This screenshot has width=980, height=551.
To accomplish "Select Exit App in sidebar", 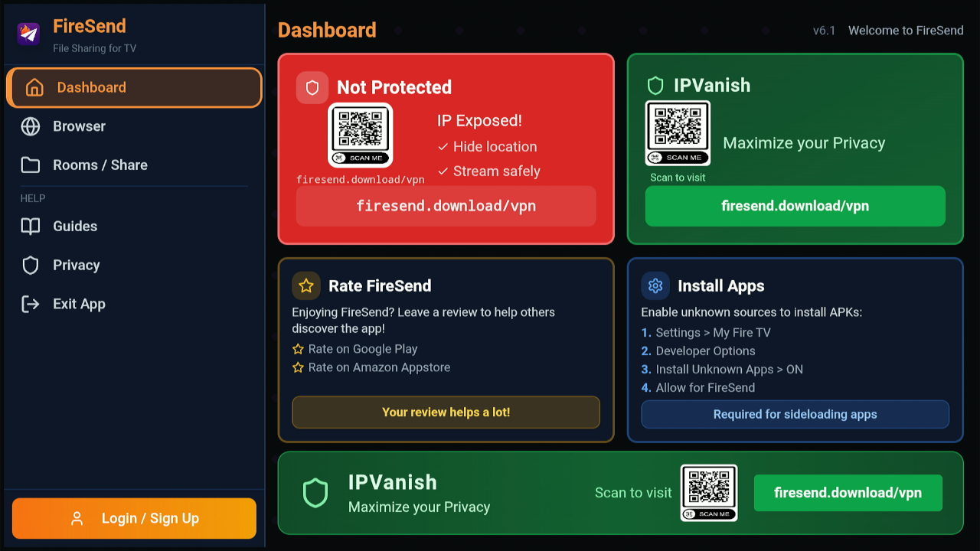I will 78,304.
